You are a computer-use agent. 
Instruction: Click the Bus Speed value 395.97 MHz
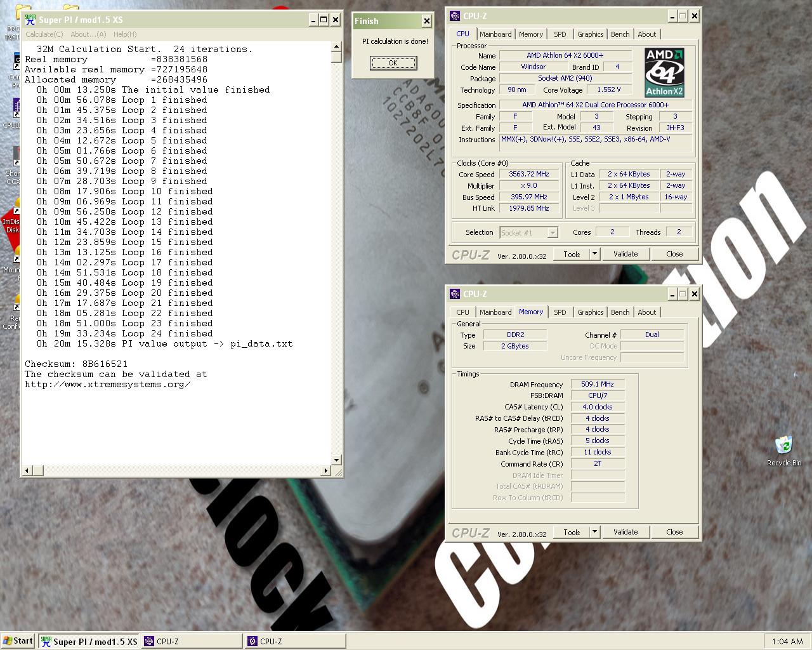[529, 197]
